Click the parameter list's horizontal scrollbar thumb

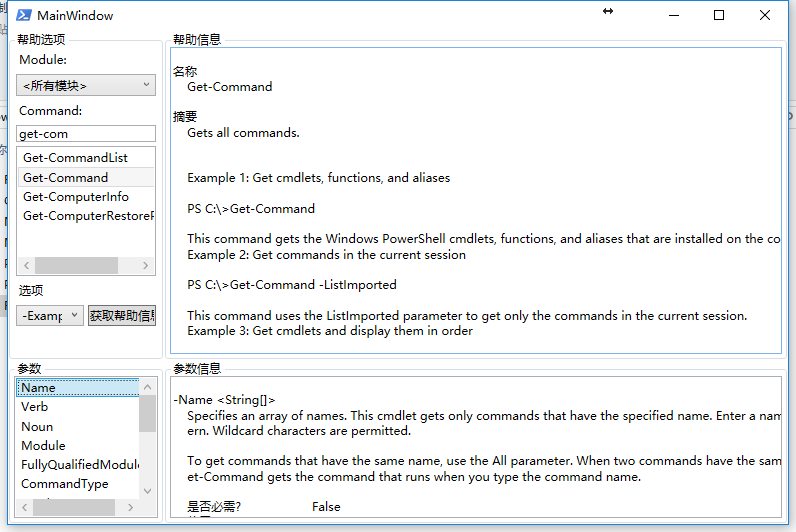click(x=74, y=507)
